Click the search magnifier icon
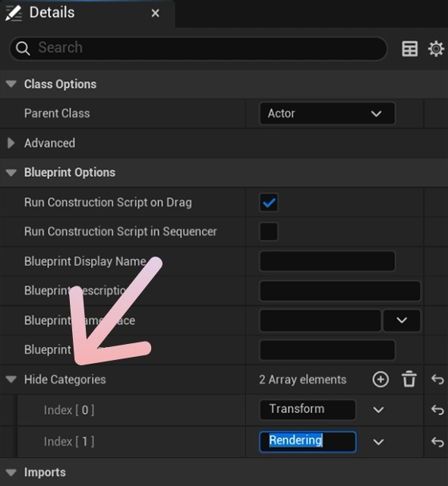 point(23,49)
